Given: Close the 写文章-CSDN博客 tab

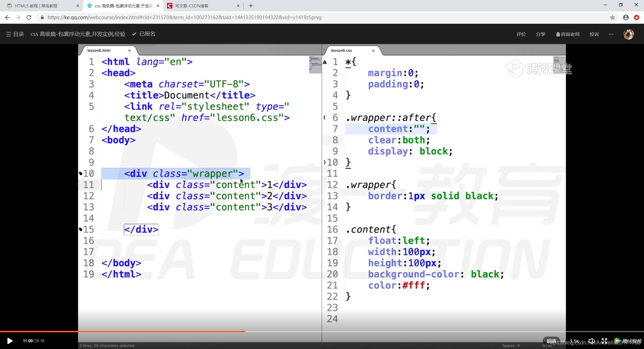Looking at the screenshot, I should pos(238,6).
